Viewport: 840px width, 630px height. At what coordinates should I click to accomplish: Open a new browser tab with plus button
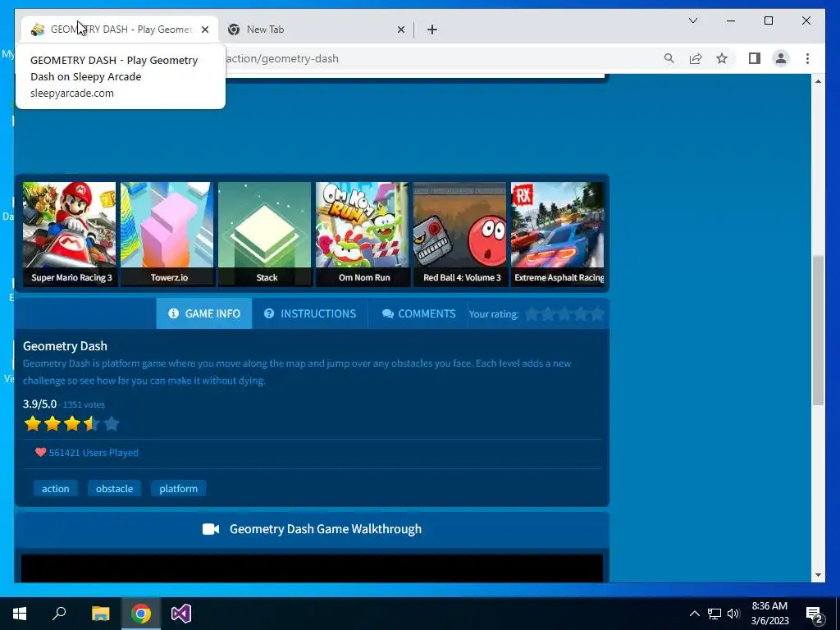432,30
